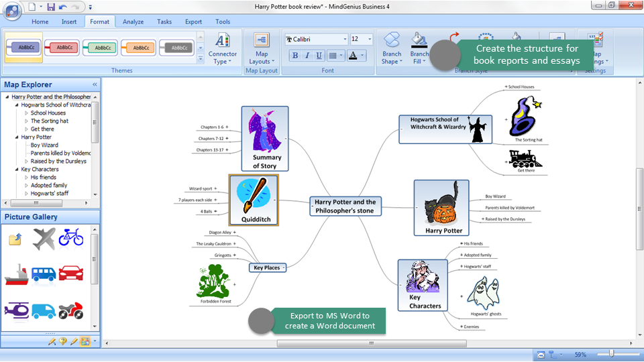
Task: Click the question mark panel icon
Action: coord(63,341)
